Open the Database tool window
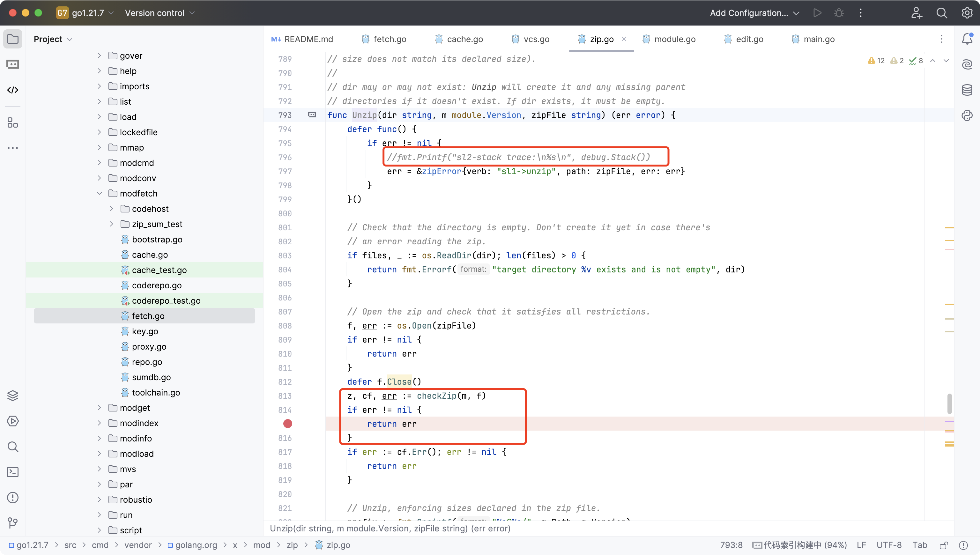 point(967,90)
